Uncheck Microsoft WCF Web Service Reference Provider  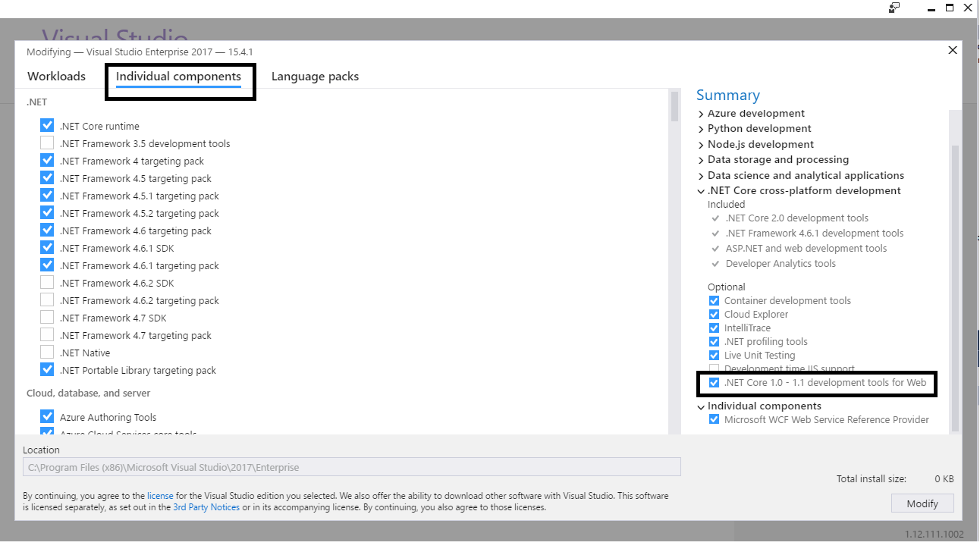point(714,420)
